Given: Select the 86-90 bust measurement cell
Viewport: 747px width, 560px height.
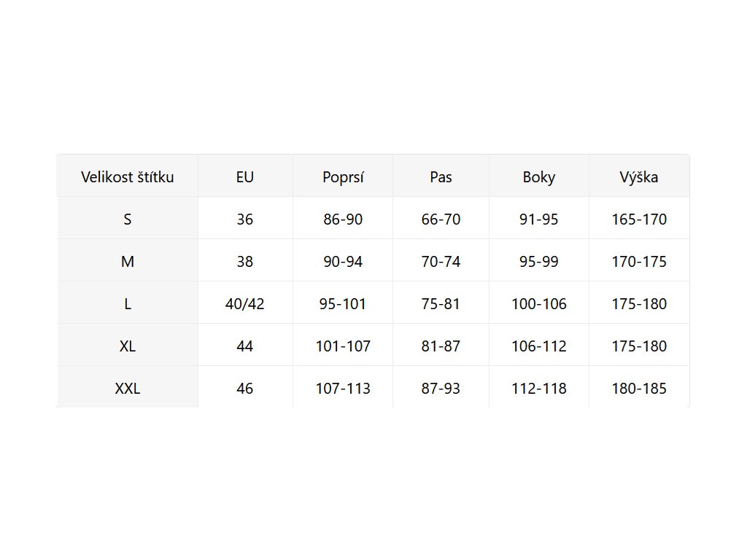Looking at the screenshot, I should [x=343, y=219].
